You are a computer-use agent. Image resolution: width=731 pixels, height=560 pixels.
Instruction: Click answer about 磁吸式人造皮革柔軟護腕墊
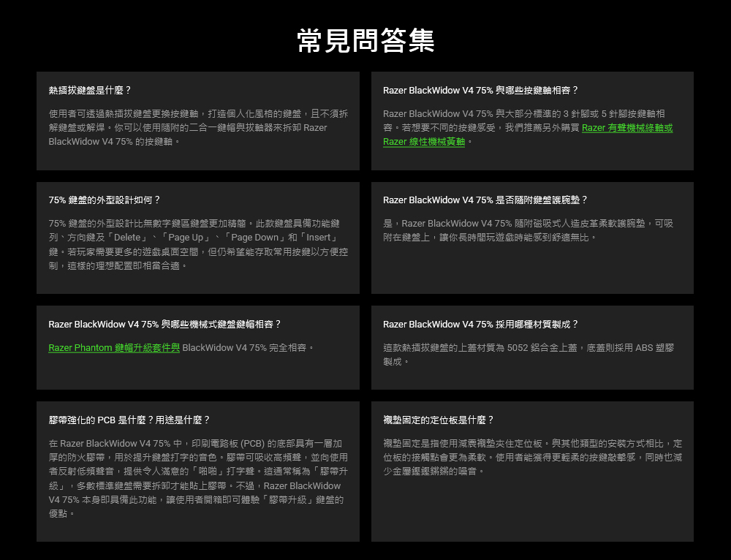(x=529, y=230)
